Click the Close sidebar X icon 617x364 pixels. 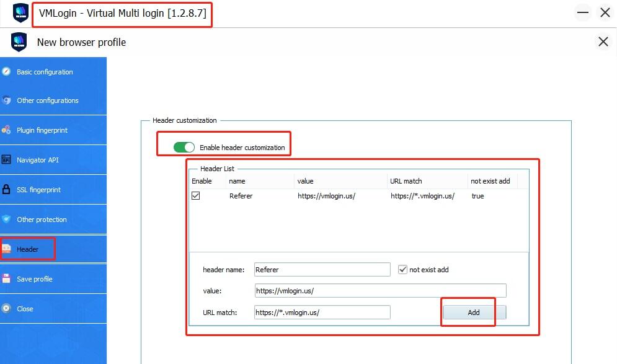click(6, 309)
